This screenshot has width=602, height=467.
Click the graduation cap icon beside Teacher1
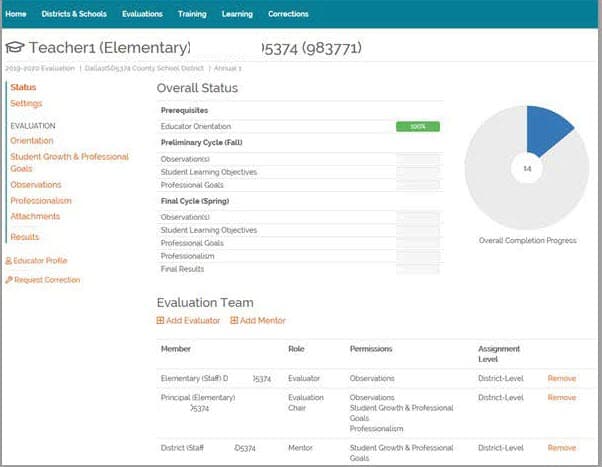coord(15,48)
